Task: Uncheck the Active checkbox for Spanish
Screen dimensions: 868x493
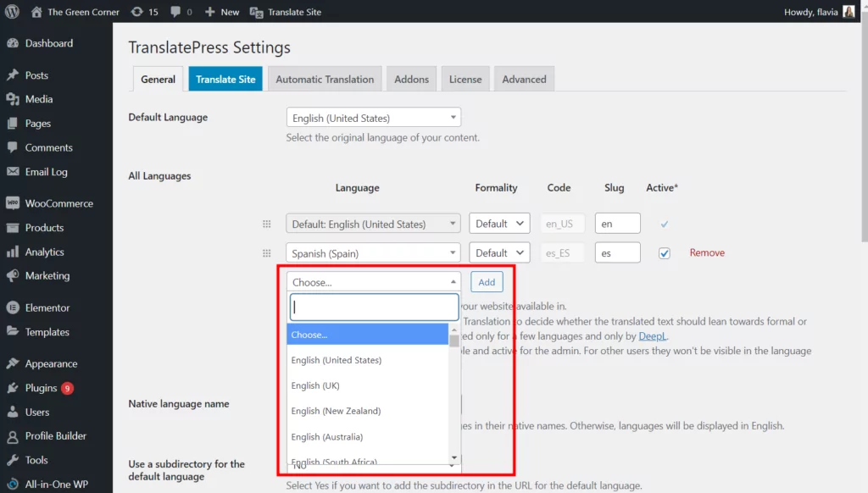Action: click(x=665, y=253)
